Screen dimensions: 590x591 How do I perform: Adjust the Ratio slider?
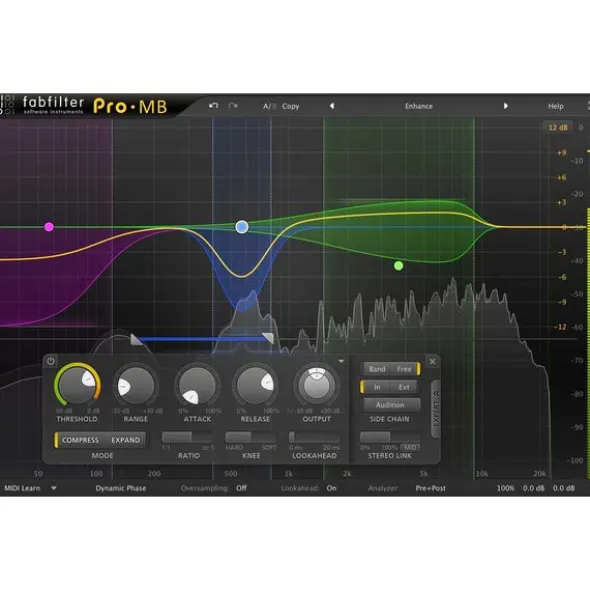point(187,437)
